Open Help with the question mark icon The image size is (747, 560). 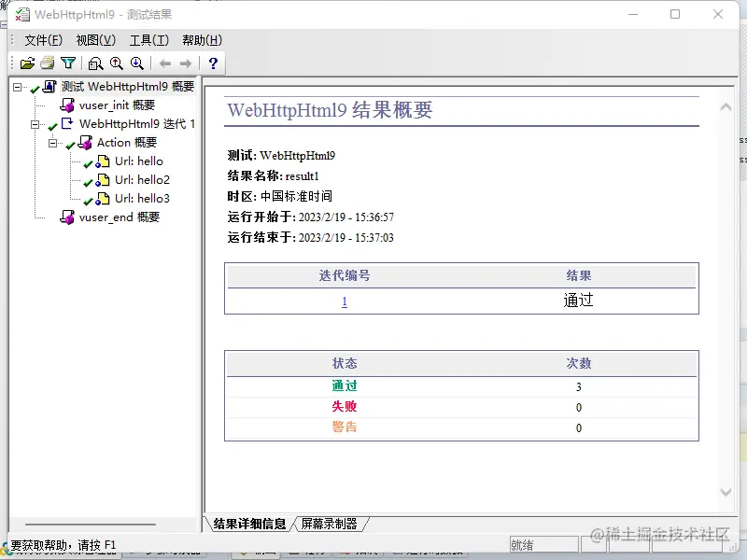[212, 63]
